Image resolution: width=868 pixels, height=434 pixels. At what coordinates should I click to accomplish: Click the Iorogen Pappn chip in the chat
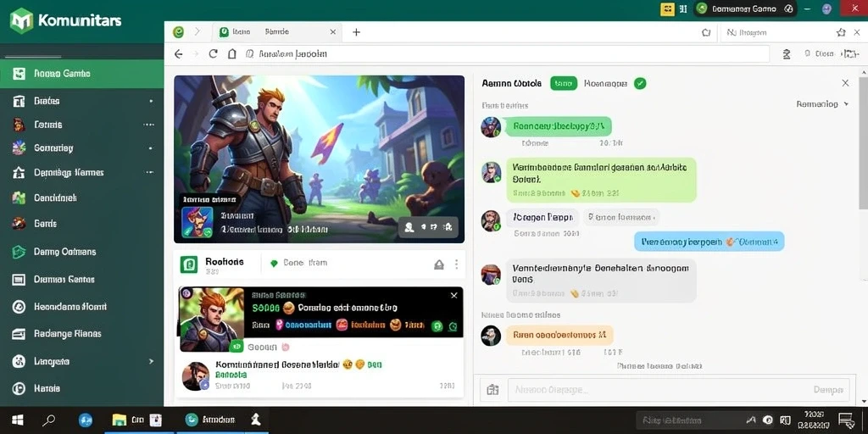[x=542, y=217]
